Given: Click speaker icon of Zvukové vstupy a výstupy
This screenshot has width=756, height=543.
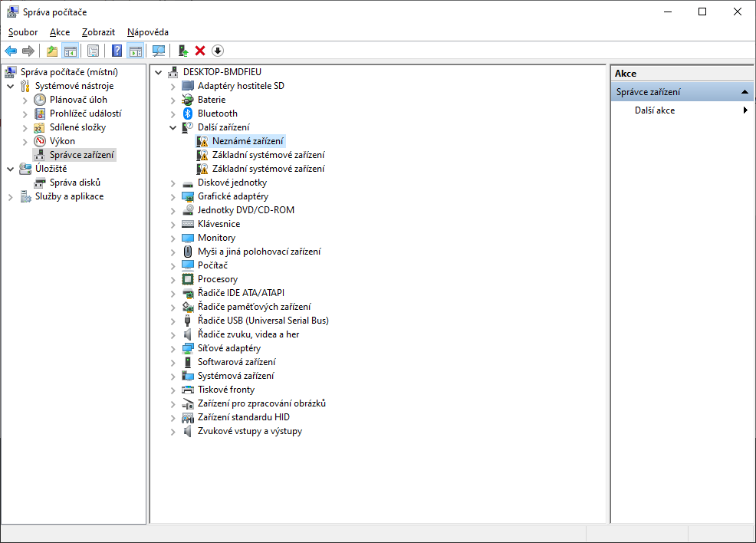Looking at the screenshot, I should 188,431.
